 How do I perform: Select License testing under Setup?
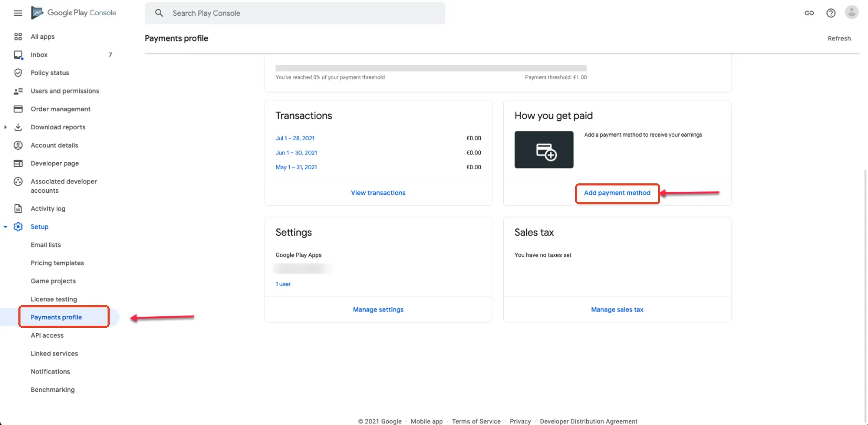[54, 299]
